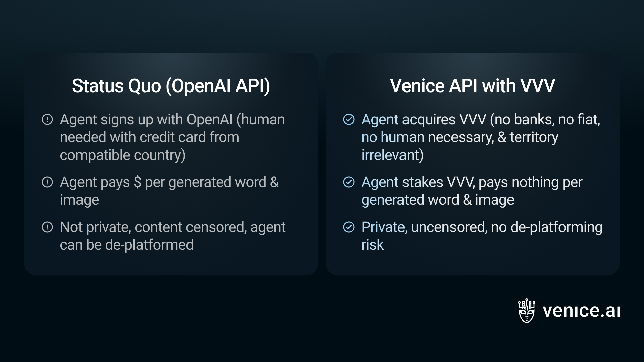Click 'generated word & image' line in right card
The height and width of the screenshot is (362, 644).
438,200
